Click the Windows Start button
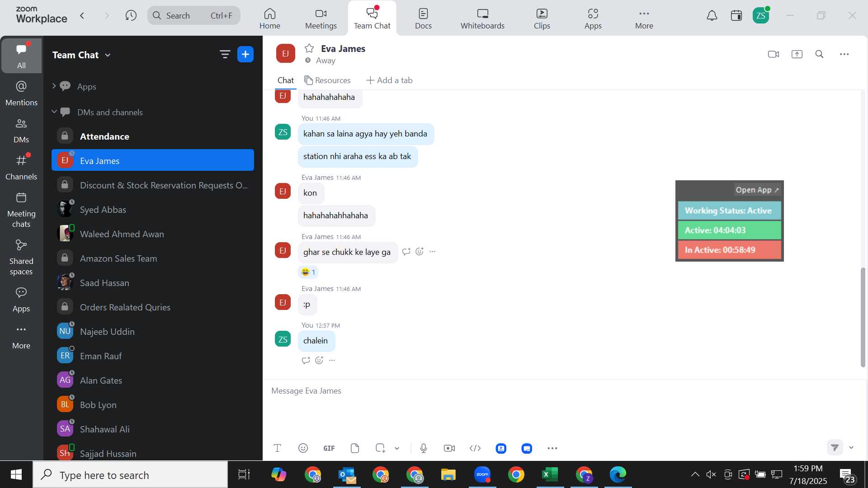Viewport: 868px width, 488px height. click(x=16, y=474)
